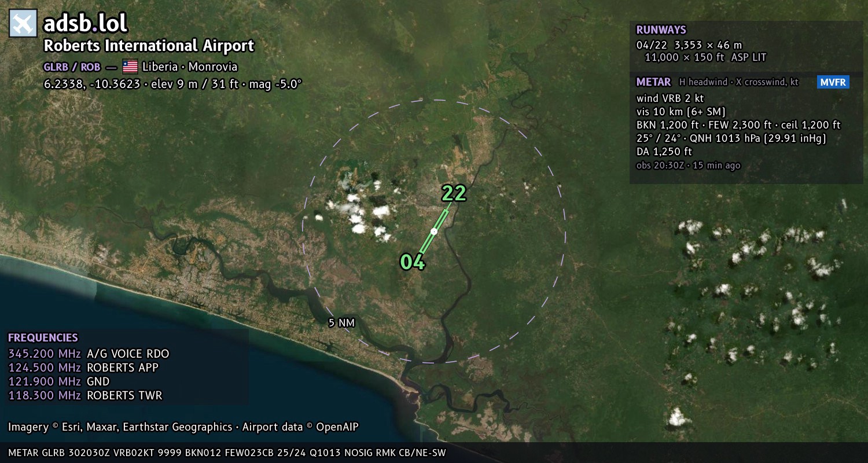
Task: Click the wind VRB 2 kt line
Action: (x=670, y=98)
